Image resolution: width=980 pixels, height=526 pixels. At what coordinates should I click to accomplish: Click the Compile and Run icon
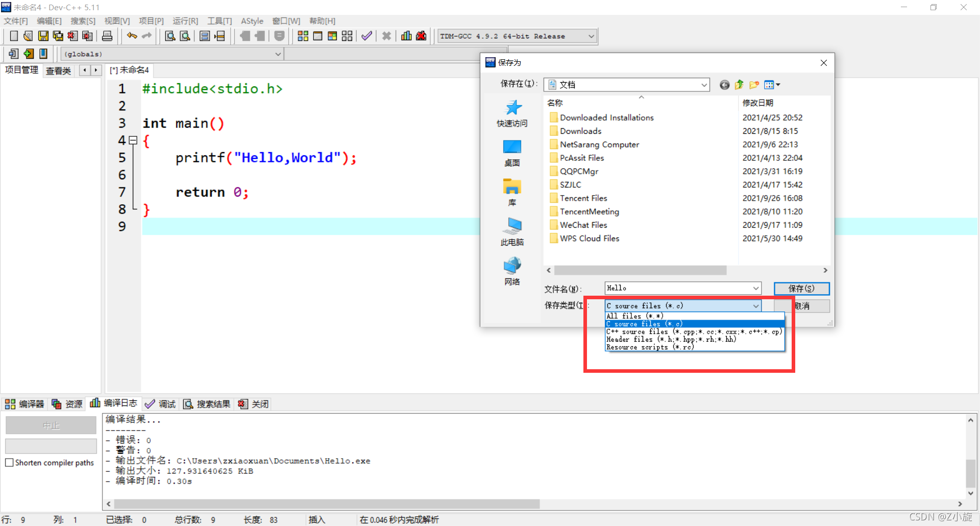(332, 36)
